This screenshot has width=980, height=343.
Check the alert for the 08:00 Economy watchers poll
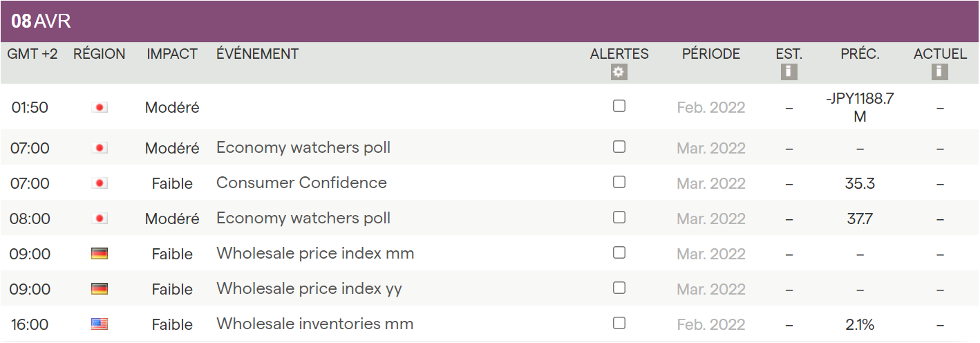coord(619,217)
